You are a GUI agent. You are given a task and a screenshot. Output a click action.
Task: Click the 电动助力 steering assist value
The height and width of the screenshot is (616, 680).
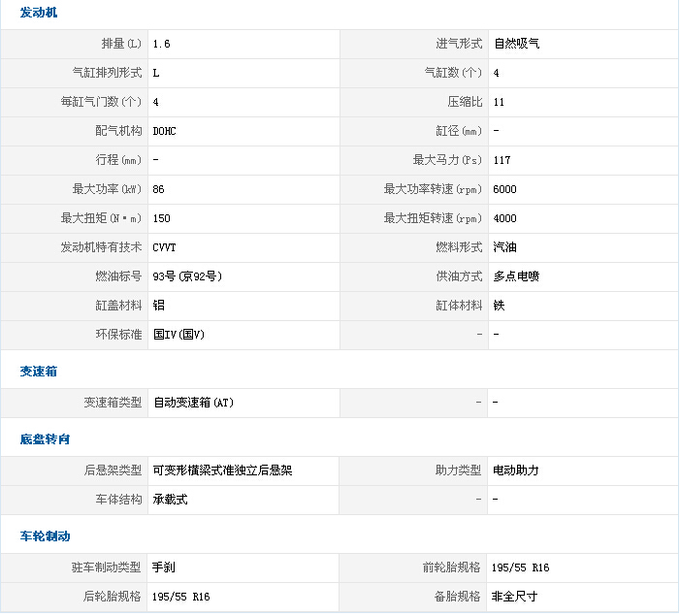tap(516, 470)
